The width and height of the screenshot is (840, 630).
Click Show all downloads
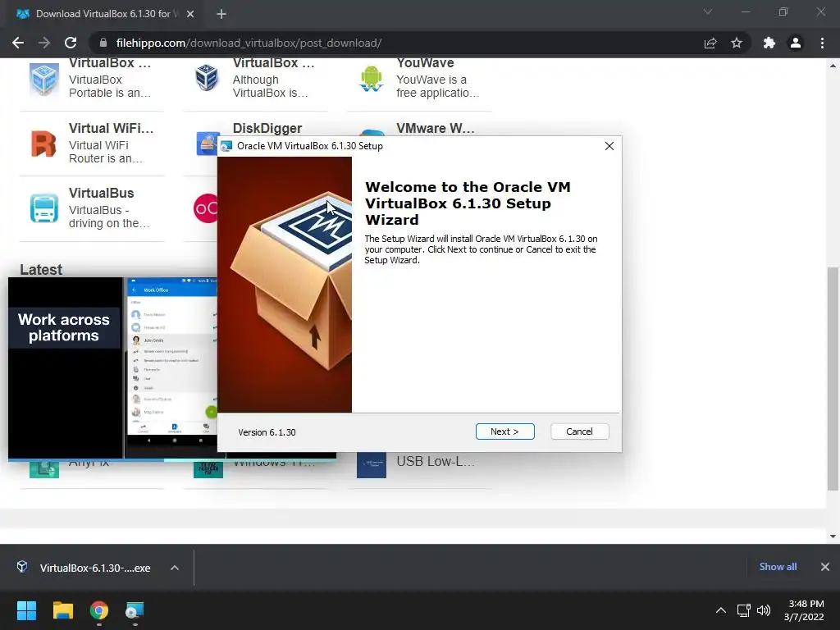click(778, 567)
